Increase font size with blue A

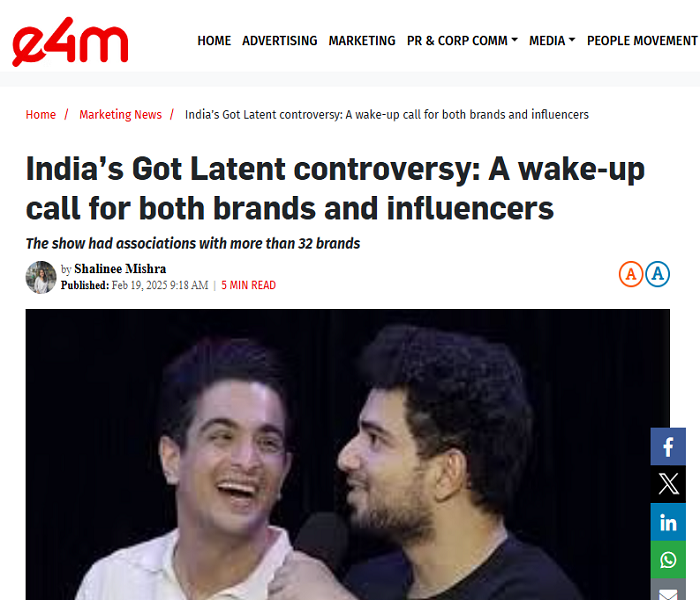658,274
